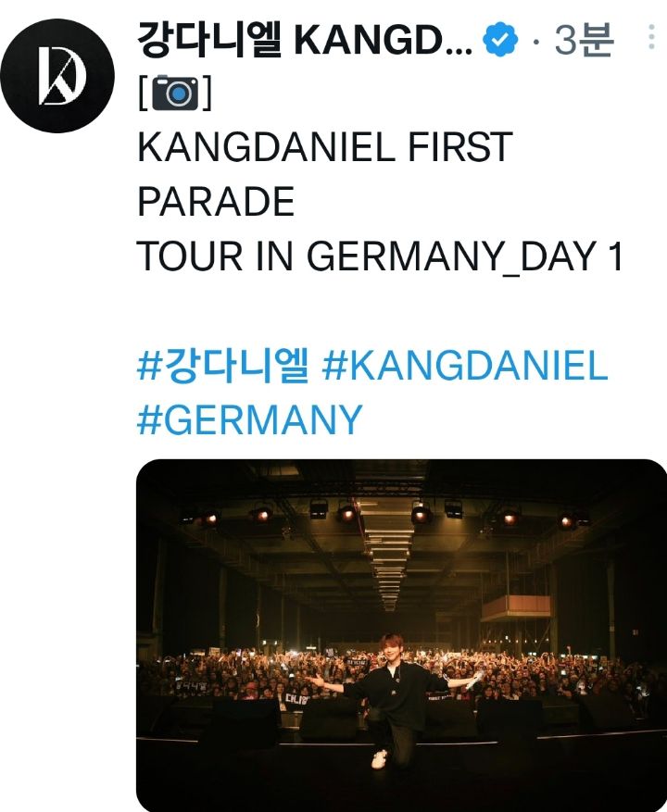Click the ceiling spotlights in the photo
Screen dimensions: 667x812
coord(346,510)
